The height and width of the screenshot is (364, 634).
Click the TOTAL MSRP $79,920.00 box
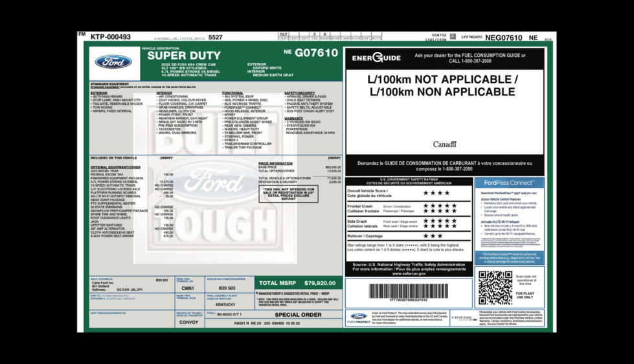click(298, 283)
